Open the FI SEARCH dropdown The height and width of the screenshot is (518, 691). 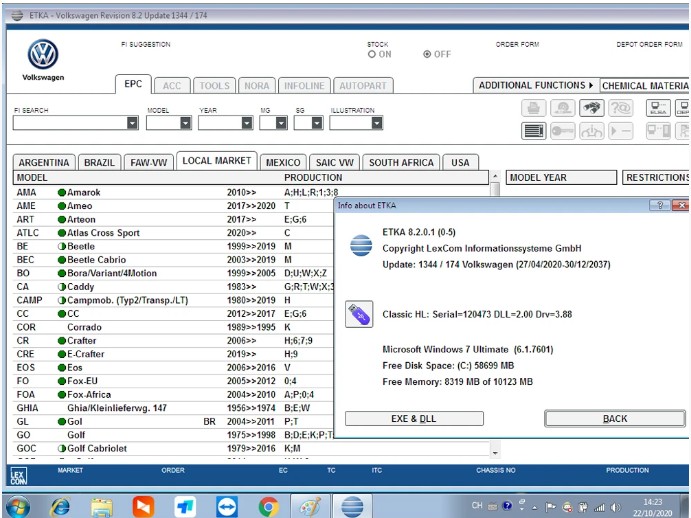(x=132, y=123)
